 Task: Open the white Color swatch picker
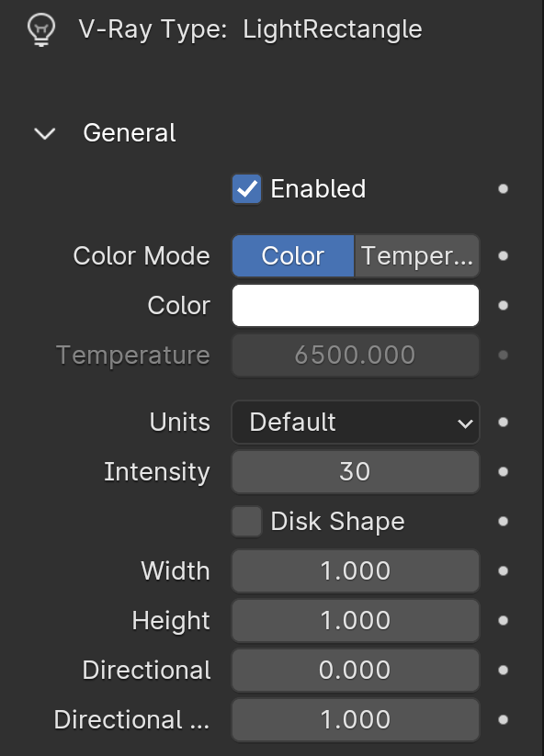pos(356,305)
